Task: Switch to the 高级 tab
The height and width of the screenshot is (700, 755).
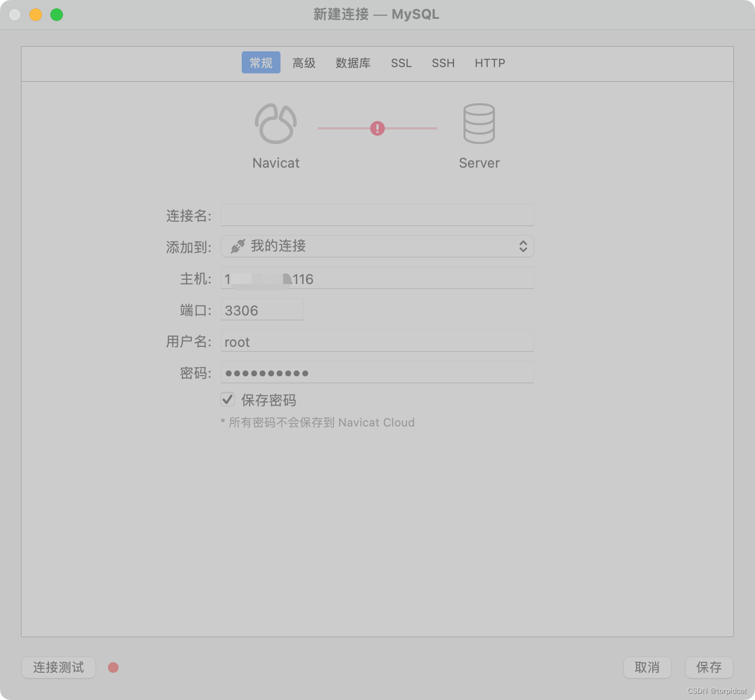Action: click(304, 63)
